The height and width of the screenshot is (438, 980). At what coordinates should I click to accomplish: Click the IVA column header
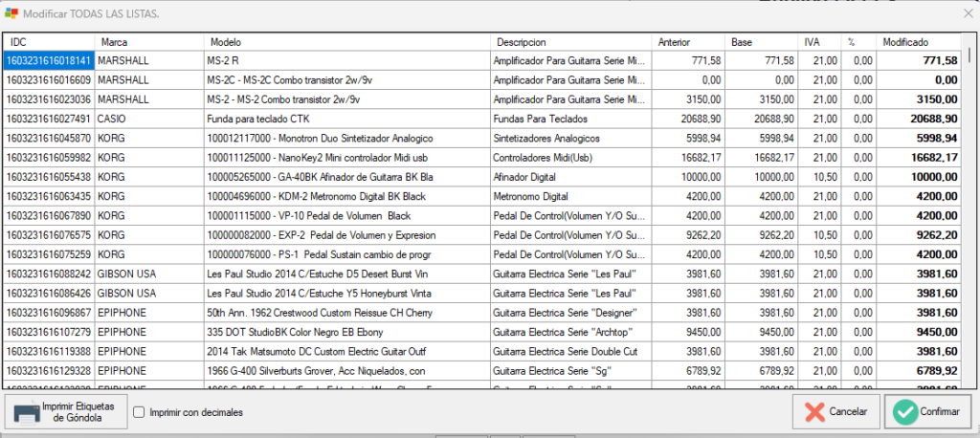coord(820,42)
